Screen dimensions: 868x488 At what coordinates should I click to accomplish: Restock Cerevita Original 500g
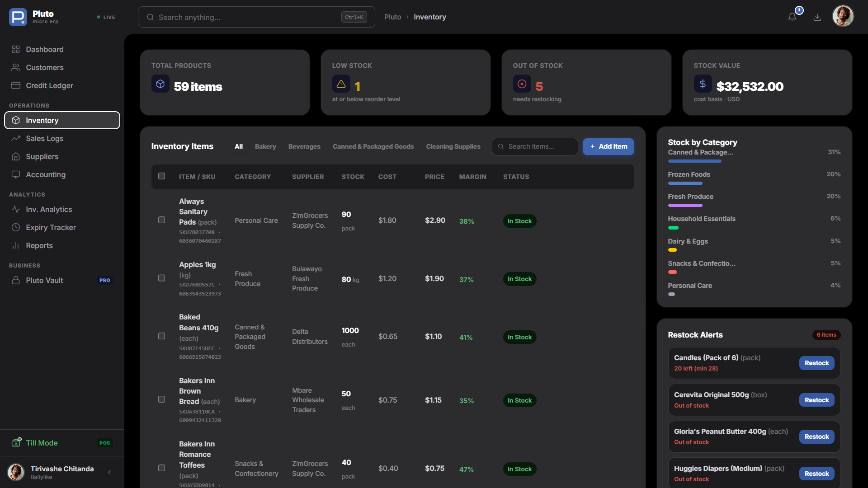(x=816, y=400)
